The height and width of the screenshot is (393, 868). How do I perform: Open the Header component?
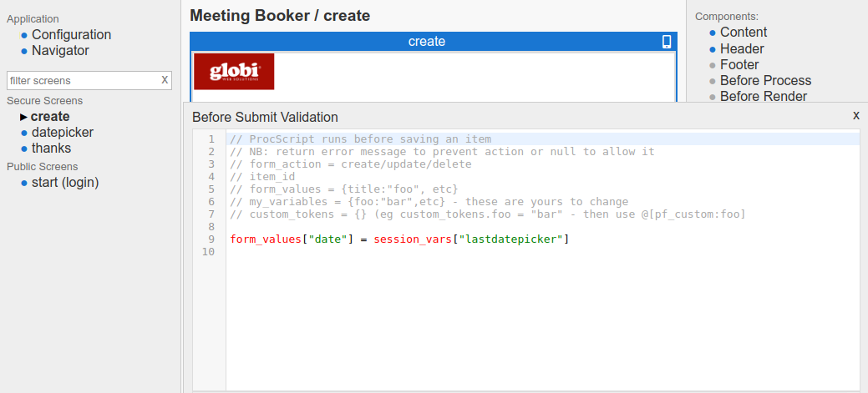point(742,49)
